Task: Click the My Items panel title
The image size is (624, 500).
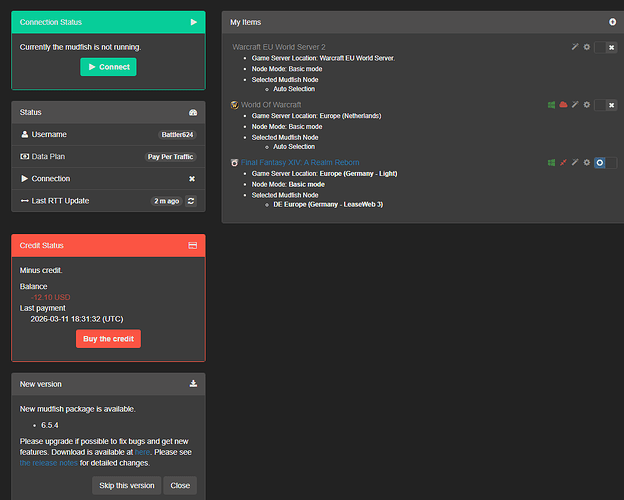Action: point(246,22)
